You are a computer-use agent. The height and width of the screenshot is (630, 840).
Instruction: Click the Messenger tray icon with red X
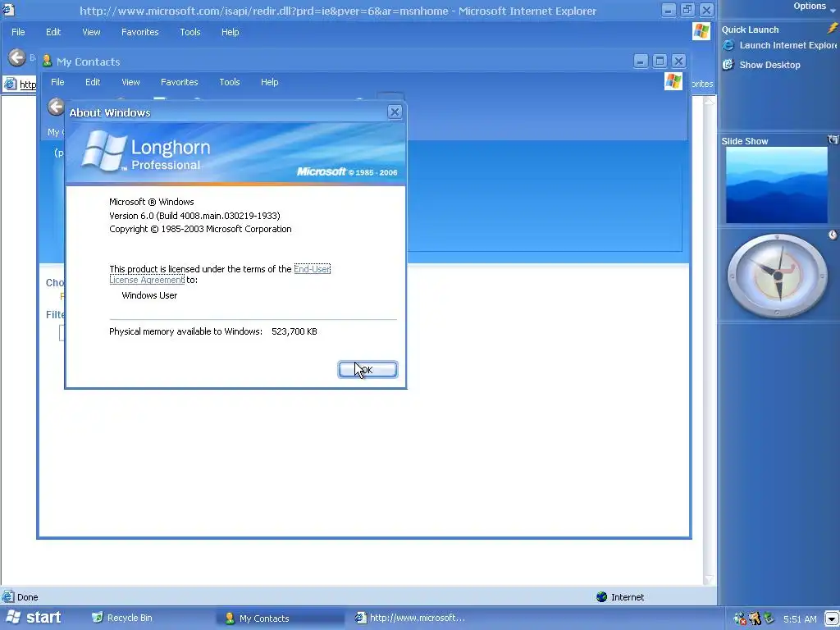[740, 619]
